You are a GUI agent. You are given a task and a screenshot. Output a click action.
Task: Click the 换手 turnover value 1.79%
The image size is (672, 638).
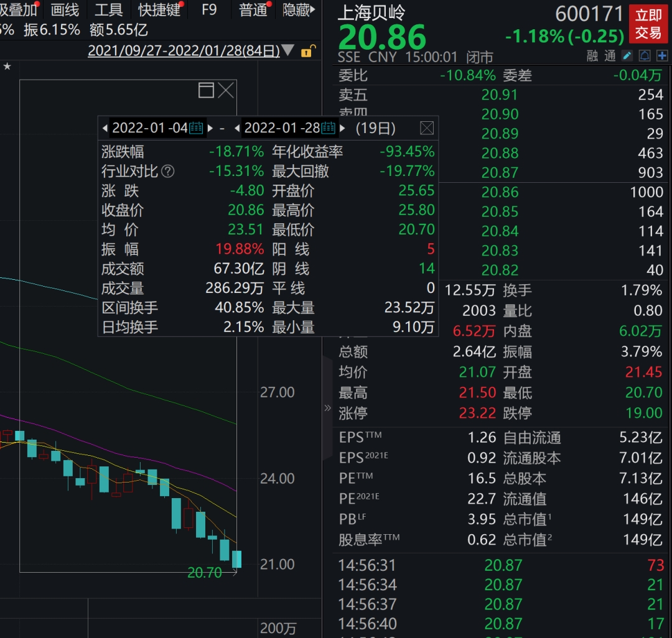642,290
